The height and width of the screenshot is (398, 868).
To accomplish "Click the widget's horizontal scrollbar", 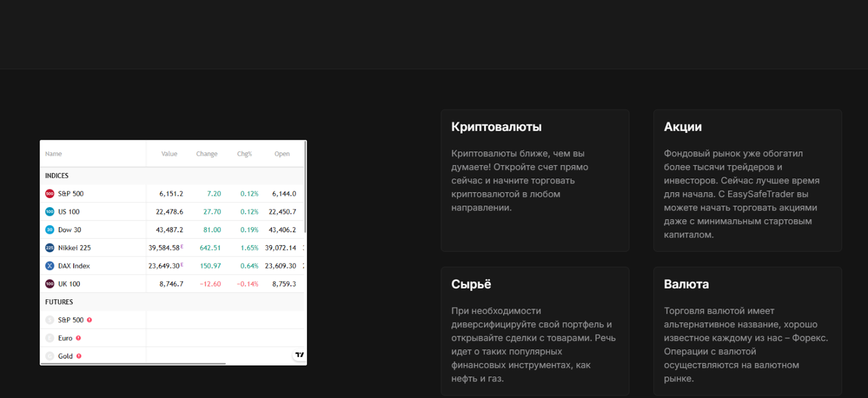I will (x=133, y=363).
